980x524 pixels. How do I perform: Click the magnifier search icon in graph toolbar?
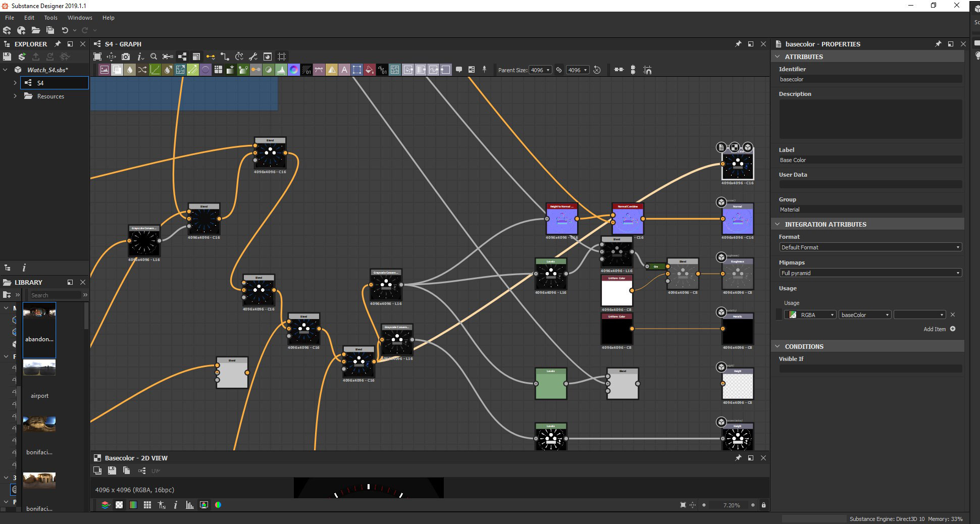[x=153, y=57]
